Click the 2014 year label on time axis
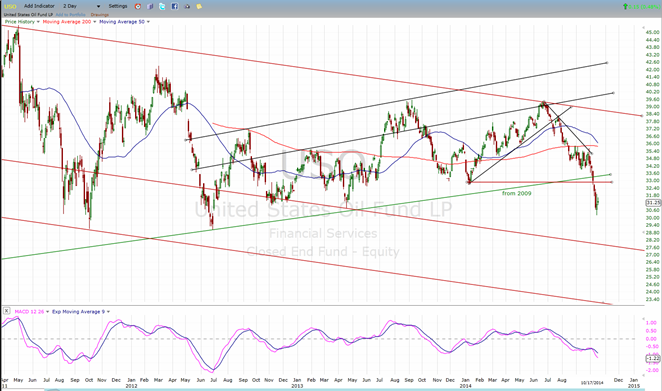 pyautogui.click(x=465, y=386)
